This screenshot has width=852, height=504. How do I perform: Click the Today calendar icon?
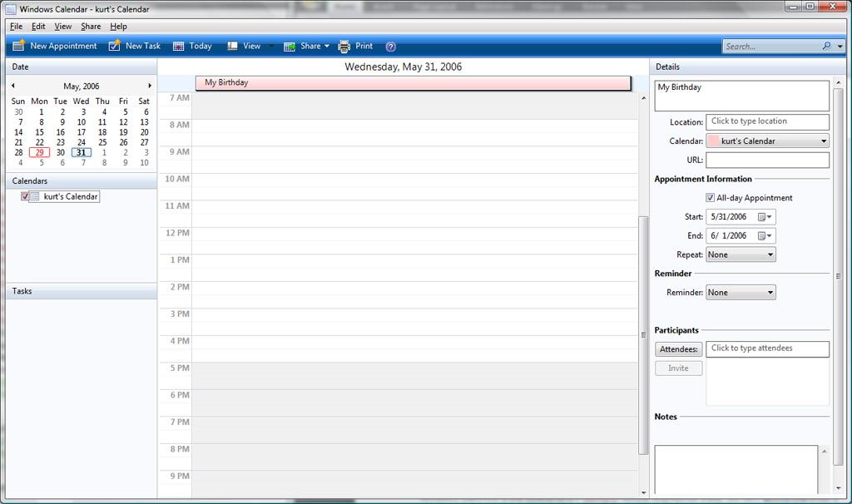pyautogui.click(x=178, y=47)
